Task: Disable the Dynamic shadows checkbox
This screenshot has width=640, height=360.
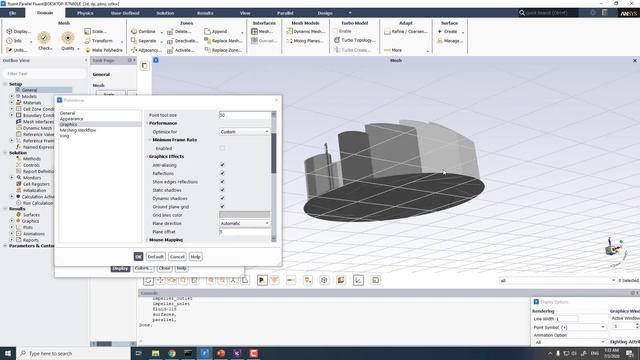Action: [222, 198]
